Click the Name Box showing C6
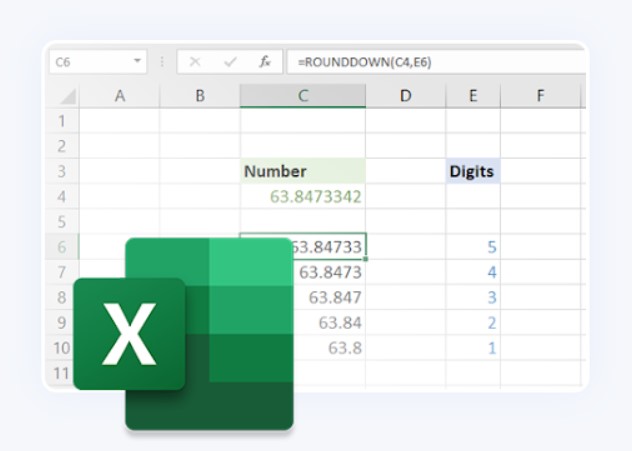Image resolution: width=632 pixels, height=451 pixels. 98,62
